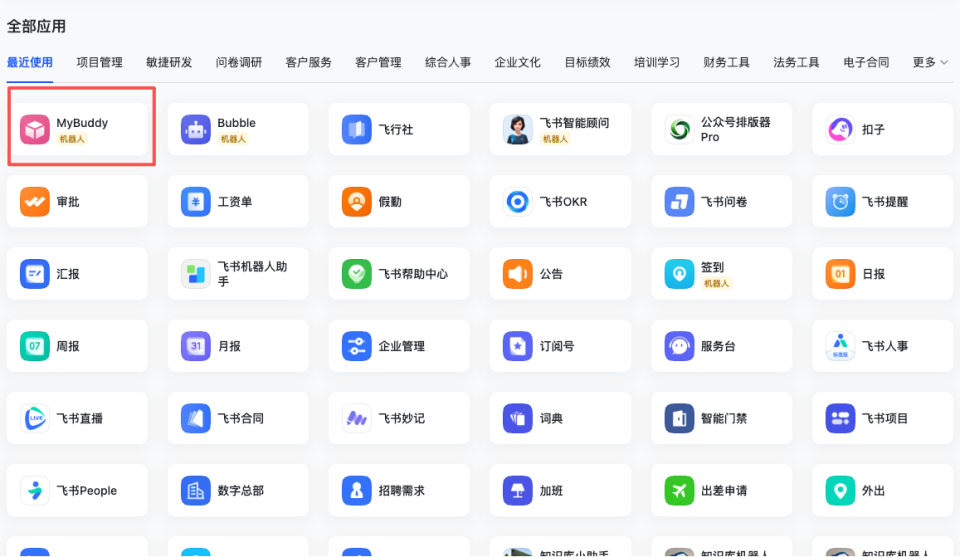Switch to the 培训学习 tab
Image resolution: width=960 pixels, height=557 pixels.
click(x=657, y=62)
